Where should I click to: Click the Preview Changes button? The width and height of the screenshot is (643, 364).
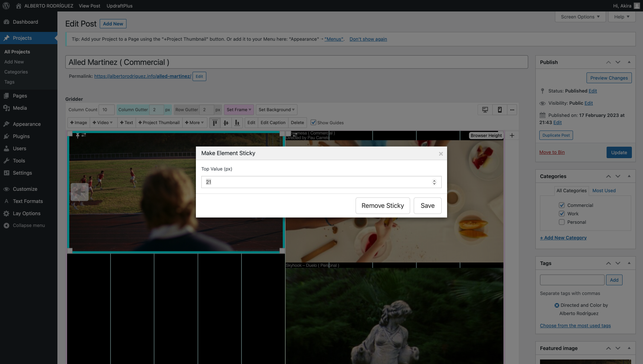pyautogui.click(x=609, y=78)
